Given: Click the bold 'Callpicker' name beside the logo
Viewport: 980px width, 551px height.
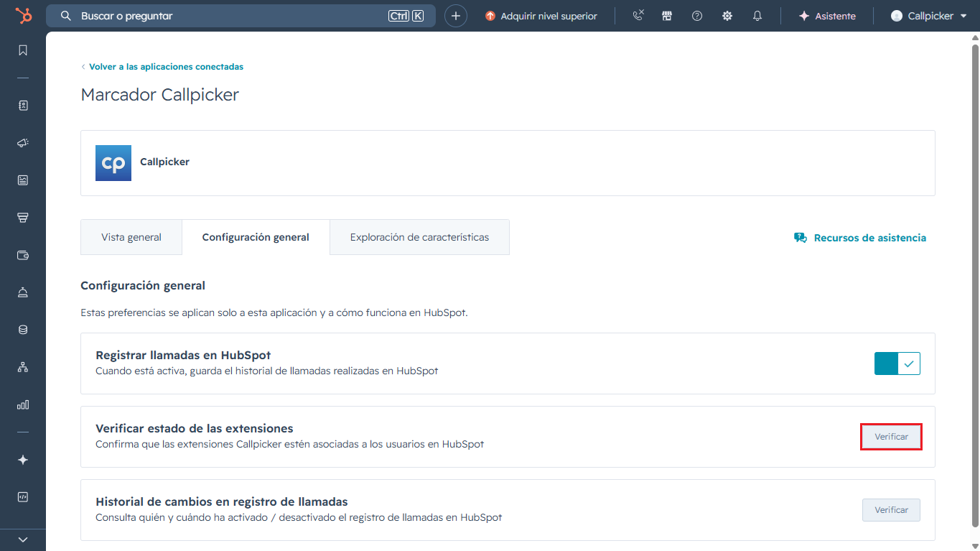Looking at the screenshot, I should coord(164,162).
